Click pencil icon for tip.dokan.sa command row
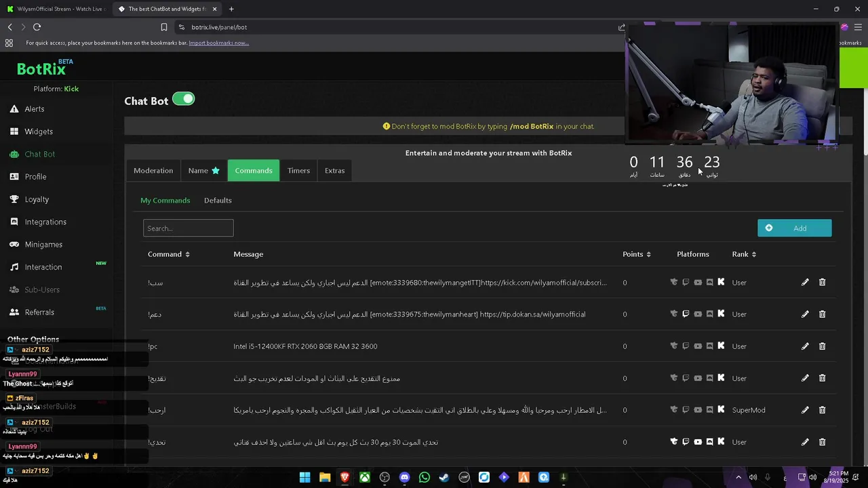 click(x=805, y=314)
